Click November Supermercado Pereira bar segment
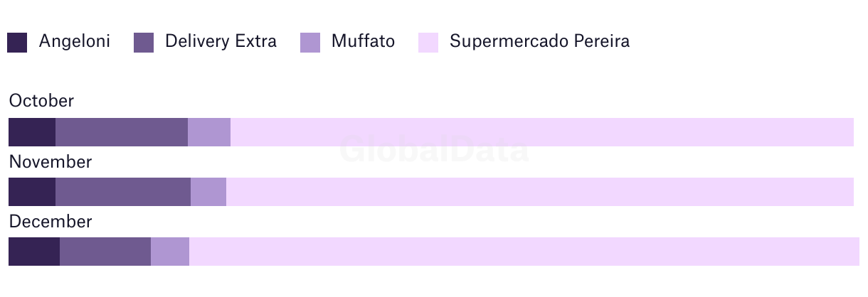 (540, 192)
